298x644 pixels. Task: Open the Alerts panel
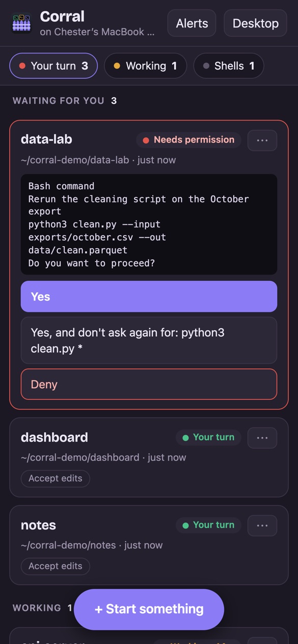point(192,23)
